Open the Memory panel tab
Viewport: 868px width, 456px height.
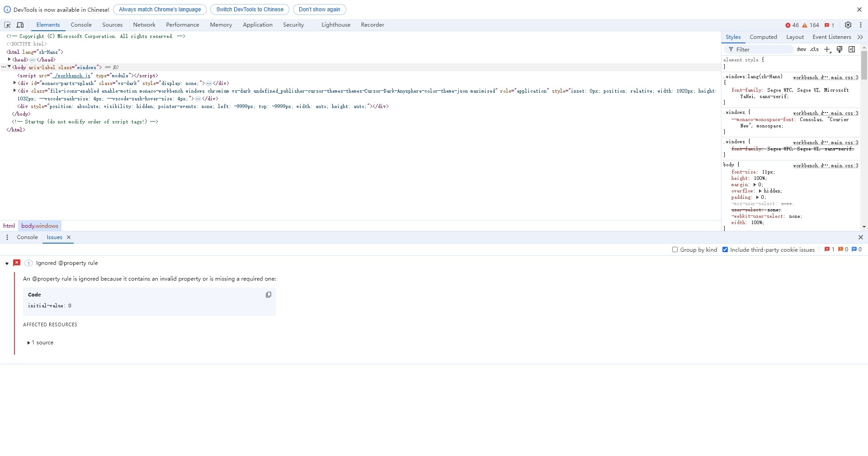tap(221, 25)
